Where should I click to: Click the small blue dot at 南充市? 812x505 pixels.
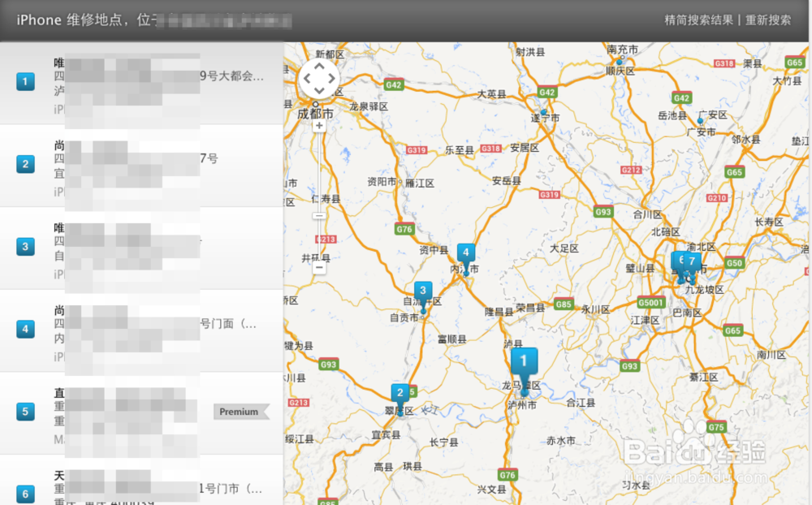click(x=620, y=62)
